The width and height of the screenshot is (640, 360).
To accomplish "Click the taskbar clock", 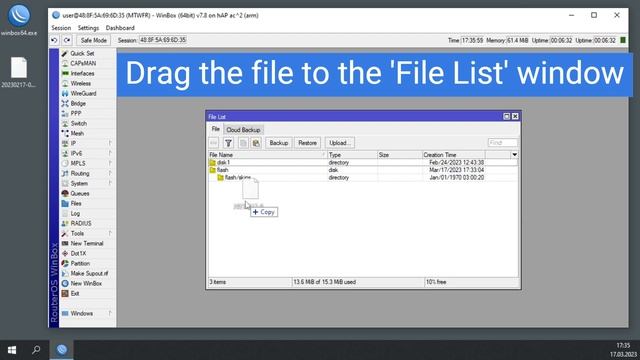I will pyautogui.click(x=623, y=350).
